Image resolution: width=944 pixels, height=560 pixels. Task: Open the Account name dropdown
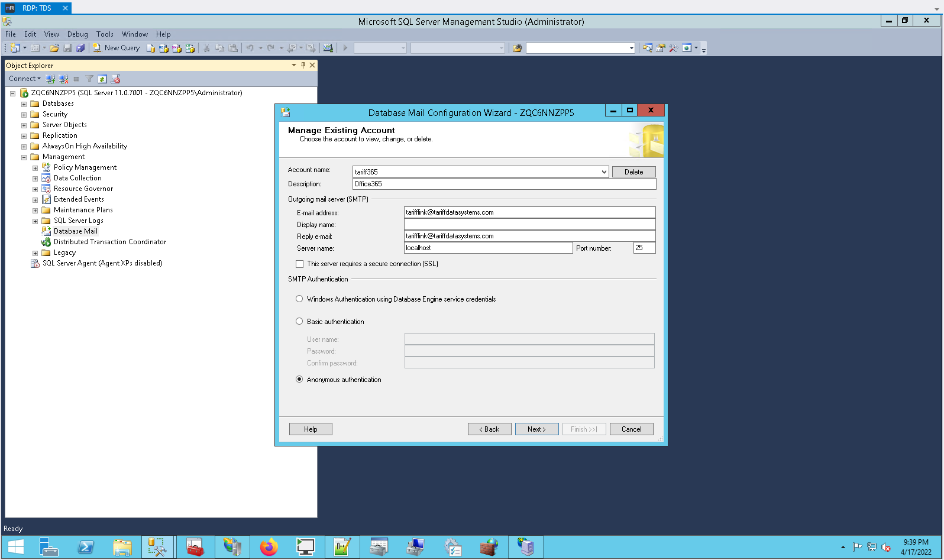point(604,172)
